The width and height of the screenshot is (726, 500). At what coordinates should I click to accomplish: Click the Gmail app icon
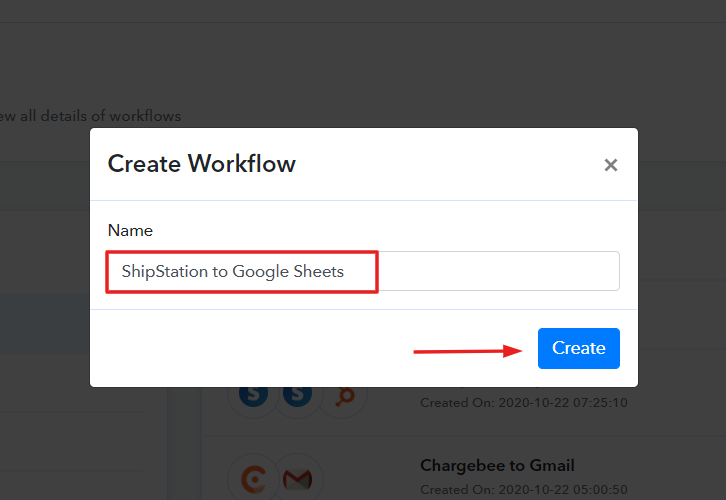tap(297, 479)
